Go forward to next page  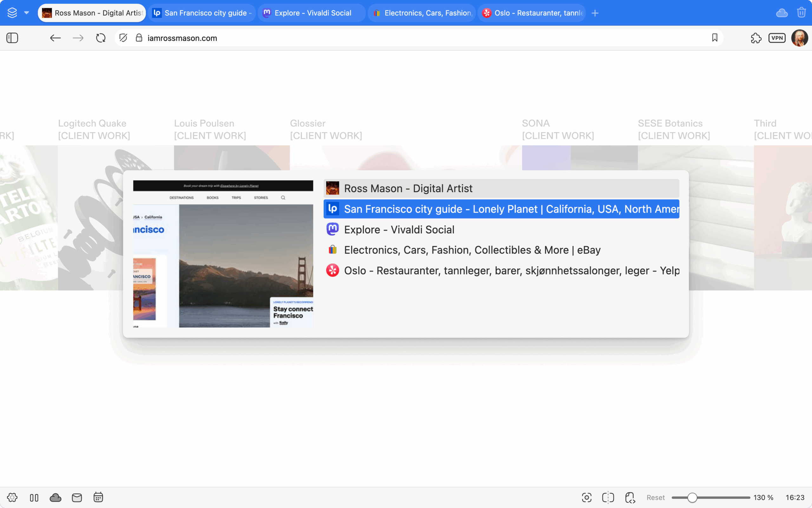pyautogui.click(x=78, y=38)
